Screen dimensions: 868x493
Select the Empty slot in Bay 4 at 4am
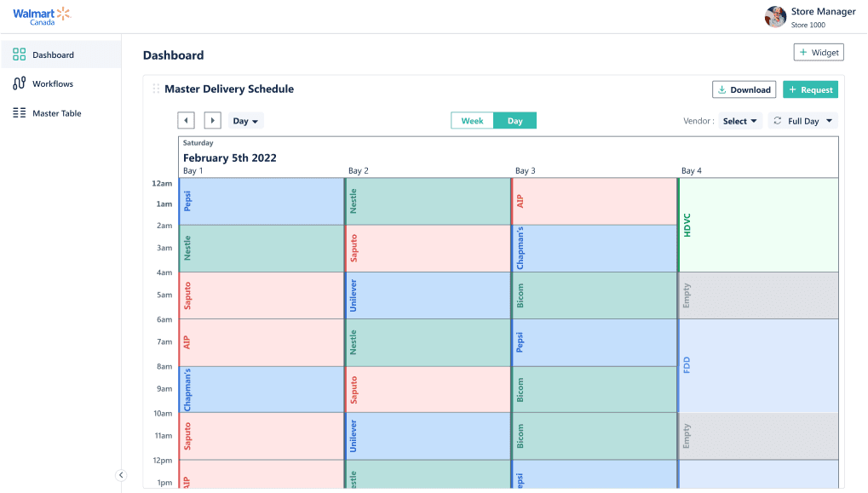click(758, 295)
